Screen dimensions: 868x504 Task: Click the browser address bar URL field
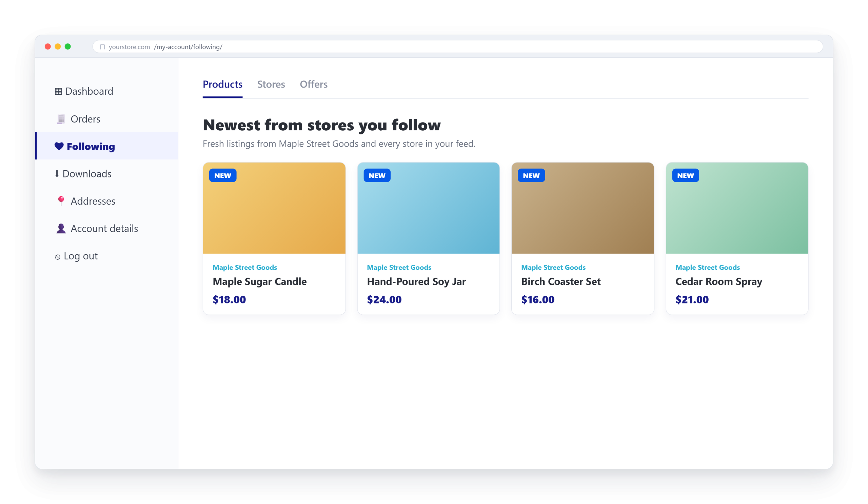tap(458, 47)
